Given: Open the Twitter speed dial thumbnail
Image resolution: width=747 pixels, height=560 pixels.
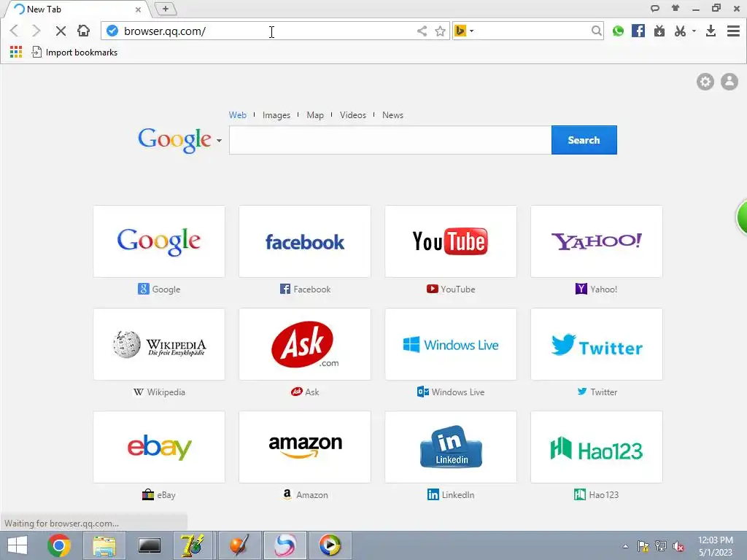Looking at the screenshot, I should 597,344.
